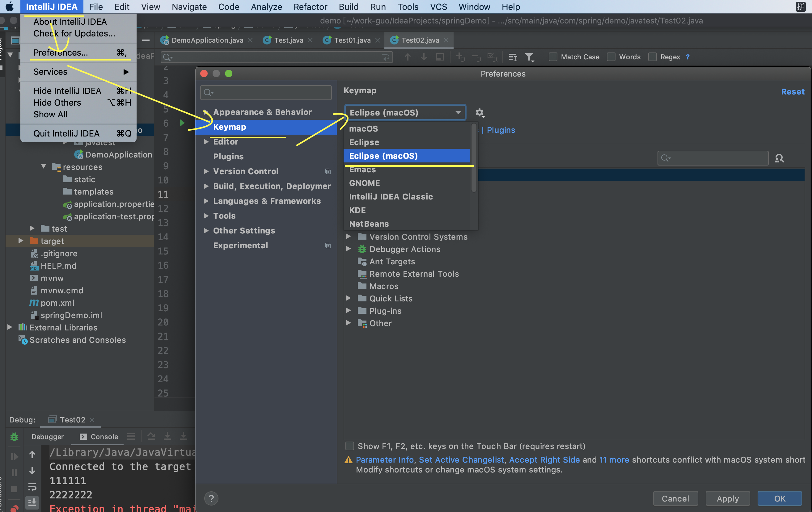Click the next occurrence down arrow
Viewport: 812px width, 512px height.
pos(424,57)
